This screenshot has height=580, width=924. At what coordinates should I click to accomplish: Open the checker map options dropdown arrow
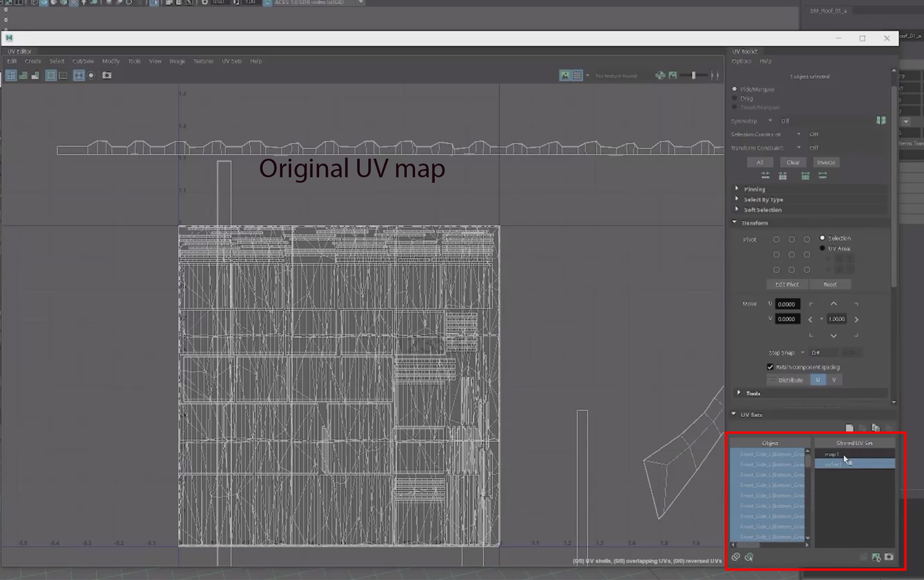587,76
